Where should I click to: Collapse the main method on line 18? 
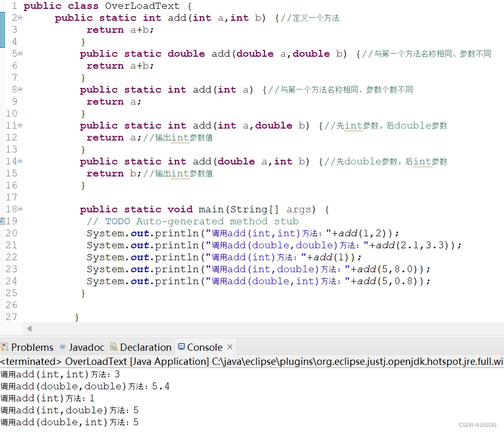click(20, 209)
